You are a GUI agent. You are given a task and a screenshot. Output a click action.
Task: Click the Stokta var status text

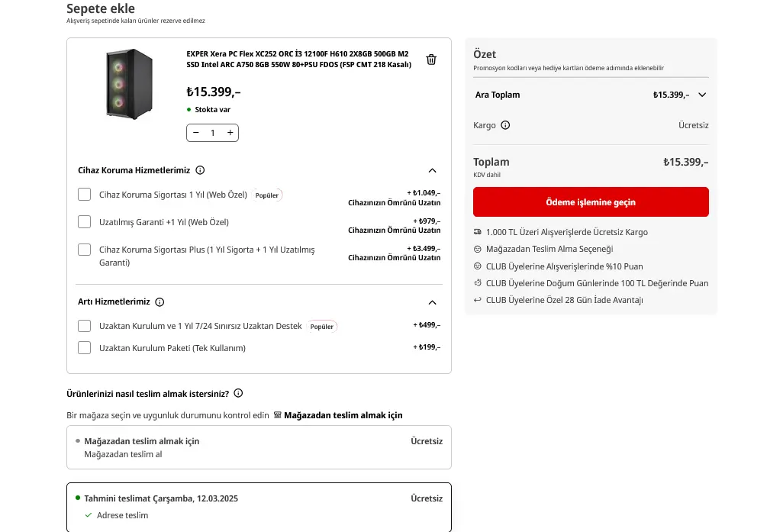pyautogui.click(x=213, y=109)
